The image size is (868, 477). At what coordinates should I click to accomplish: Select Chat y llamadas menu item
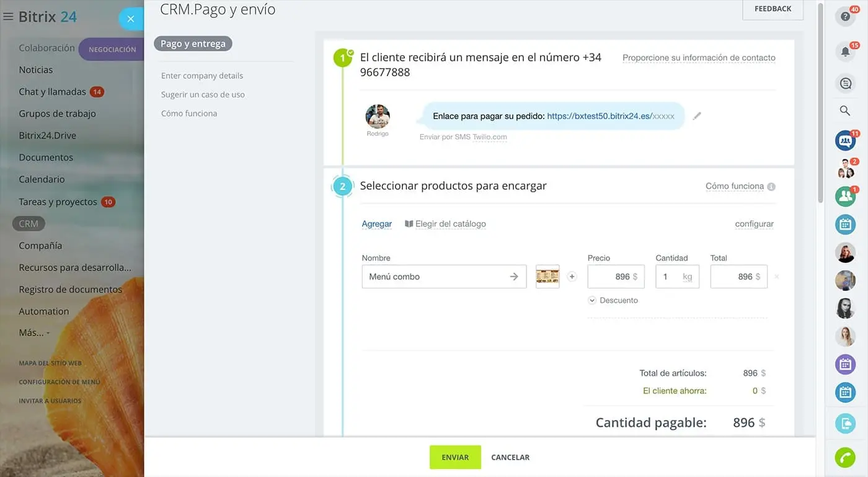[52, 92]
